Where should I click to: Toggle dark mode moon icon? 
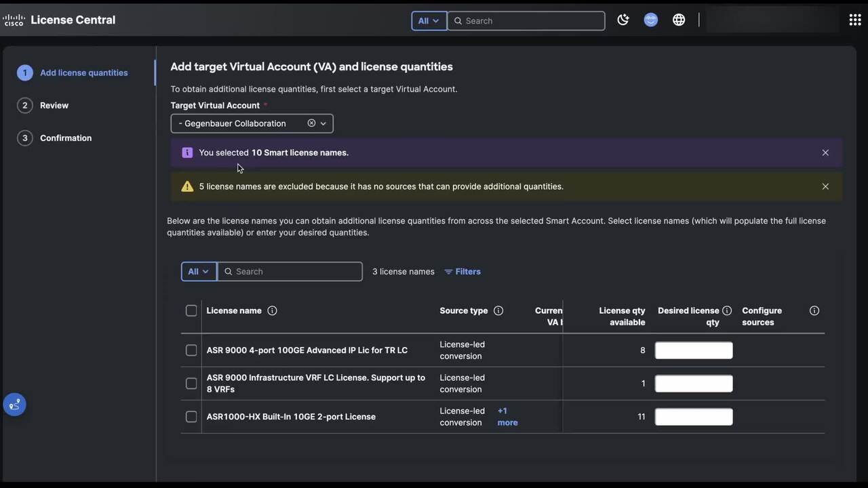[x=623, y=20]
